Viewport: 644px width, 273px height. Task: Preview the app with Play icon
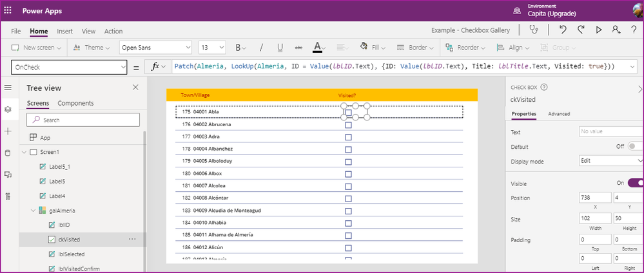[599, 30]
